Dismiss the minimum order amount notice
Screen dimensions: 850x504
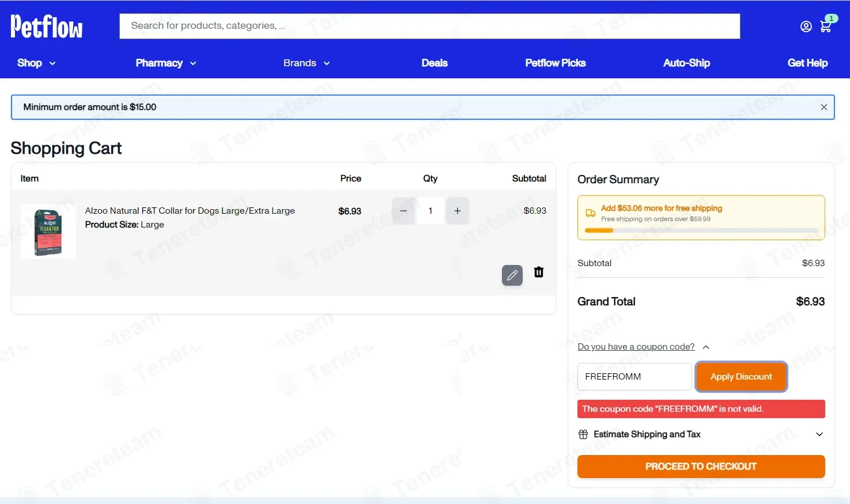pyautogui.click(x=823, y=107)
